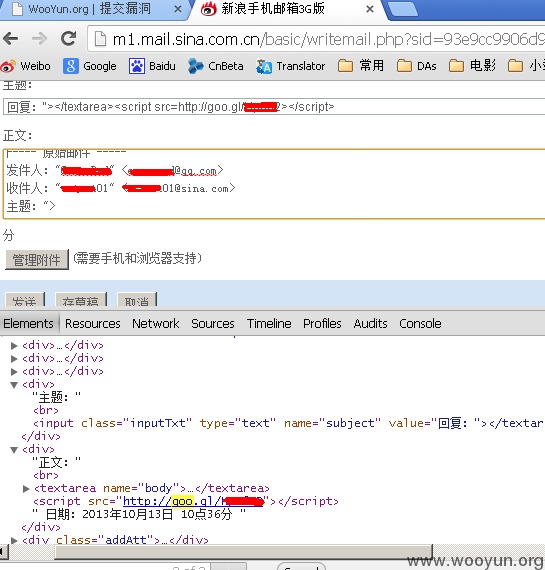The height and width of the screenshot is (570, 545).
Task: Click the 主题 subject input field
Action: pyautogui.click(x=274, y=107)
